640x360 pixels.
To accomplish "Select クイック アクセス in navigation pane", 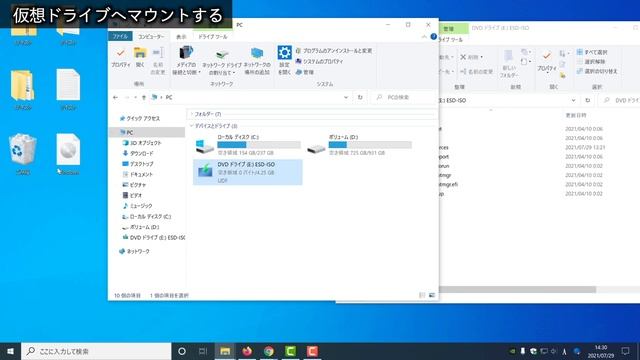I will pyautogui.click(x=140, y=118).
